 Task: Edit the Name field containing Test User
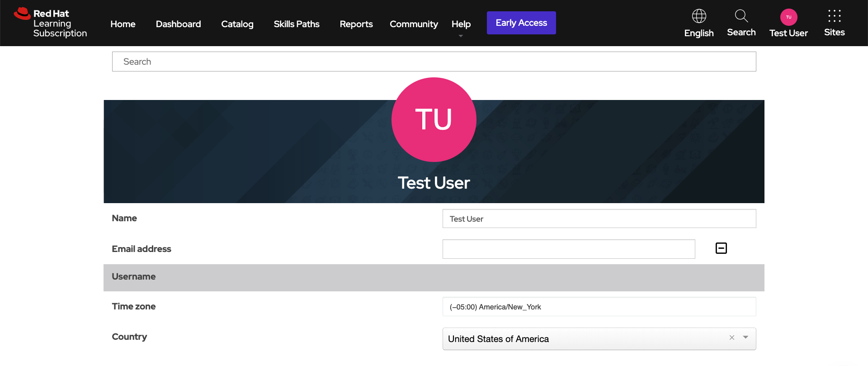[x=599, y=219]
